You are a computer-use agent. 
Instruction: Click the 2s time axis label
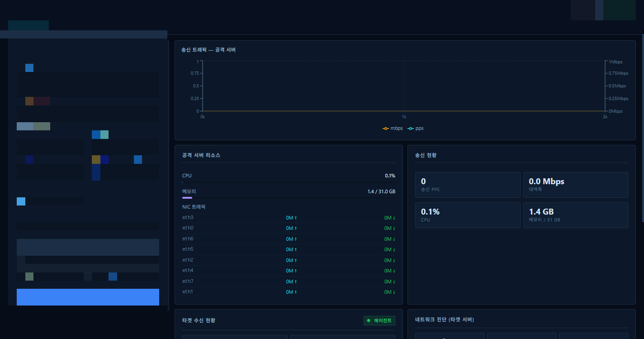[x=605, y=117]
